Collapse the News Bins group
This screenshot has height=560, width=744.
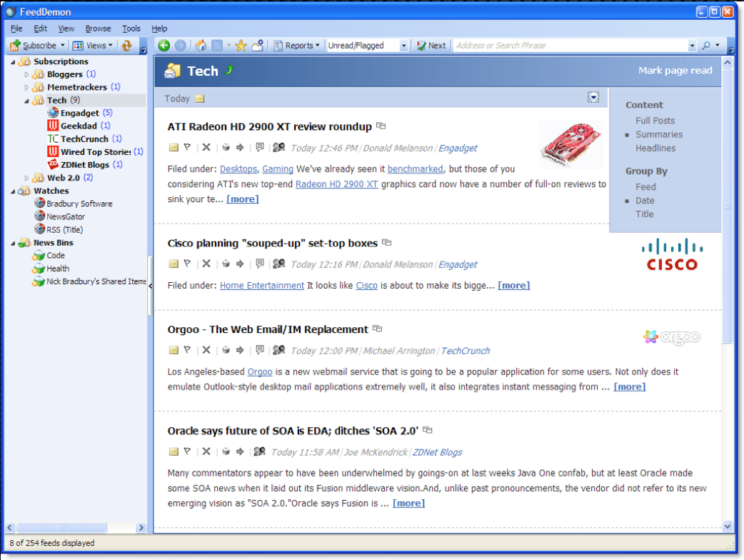[x=14, y=243]
